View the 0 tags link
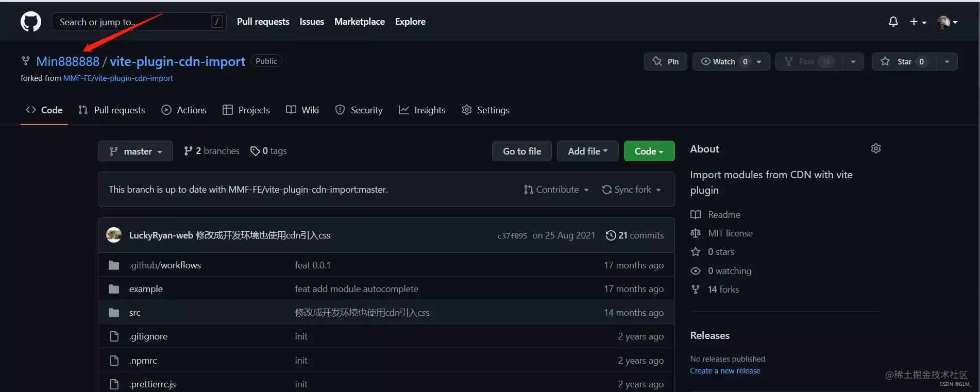 pyautogui.click(x=268, y=151)
